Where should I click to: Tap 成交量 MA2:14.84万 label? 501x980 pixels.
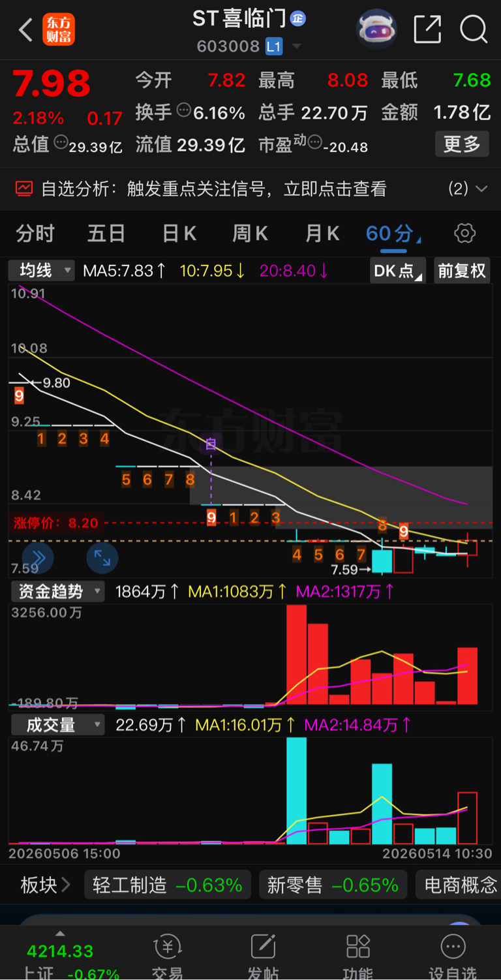[x=357, y=725]
